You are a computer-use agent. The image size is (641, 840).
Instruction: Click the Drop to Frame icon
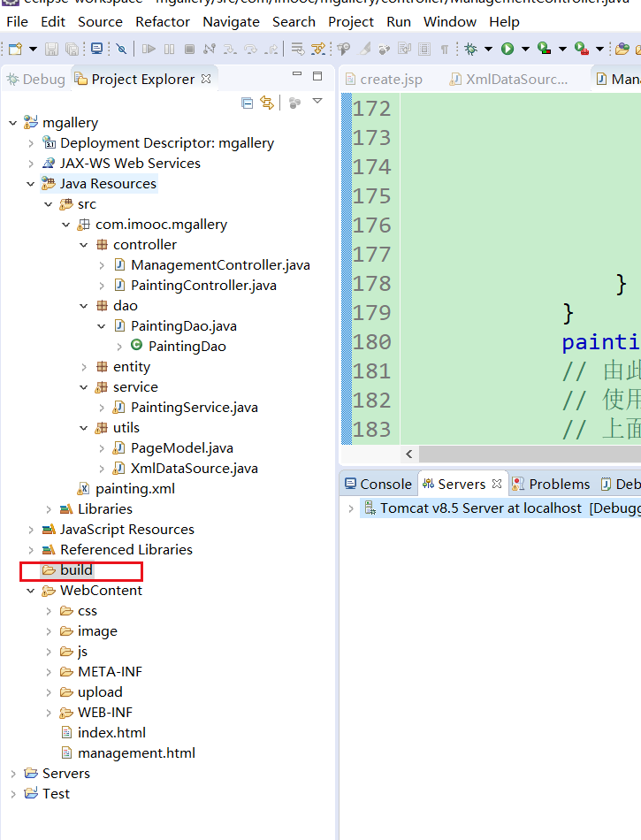coord(297,50)
